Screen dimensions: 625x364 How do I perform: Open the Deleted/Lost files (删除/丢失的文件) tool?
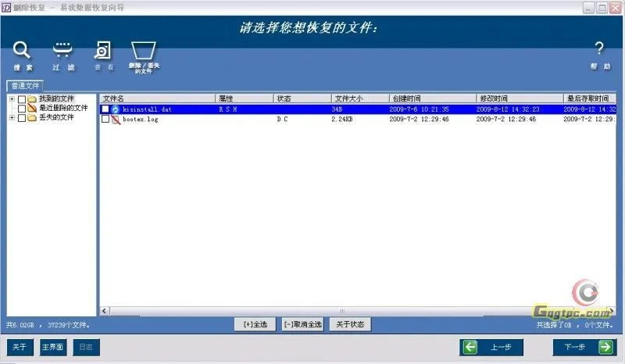pyautogui.click(x=144, y=51)
